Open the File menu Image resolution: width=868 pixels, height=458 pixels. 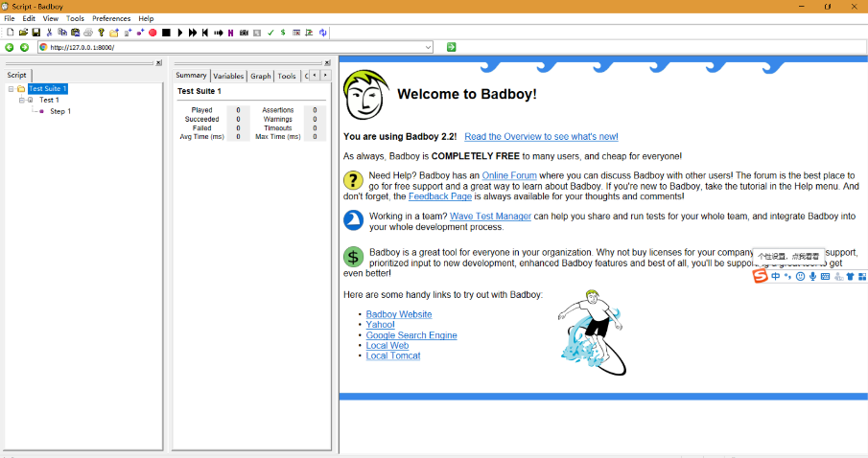pyautogui.click(x=10, y=18)
